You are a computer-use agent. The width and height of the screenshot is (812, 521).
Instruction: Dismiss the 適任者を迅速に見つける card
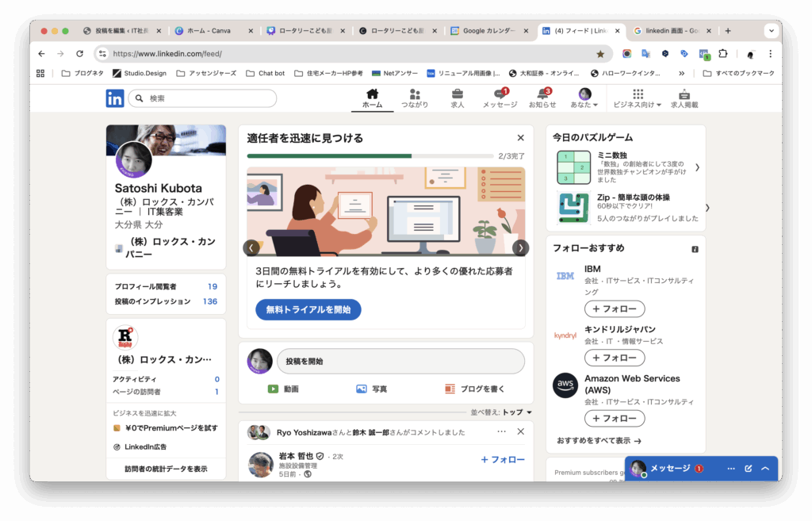point(520,138)
